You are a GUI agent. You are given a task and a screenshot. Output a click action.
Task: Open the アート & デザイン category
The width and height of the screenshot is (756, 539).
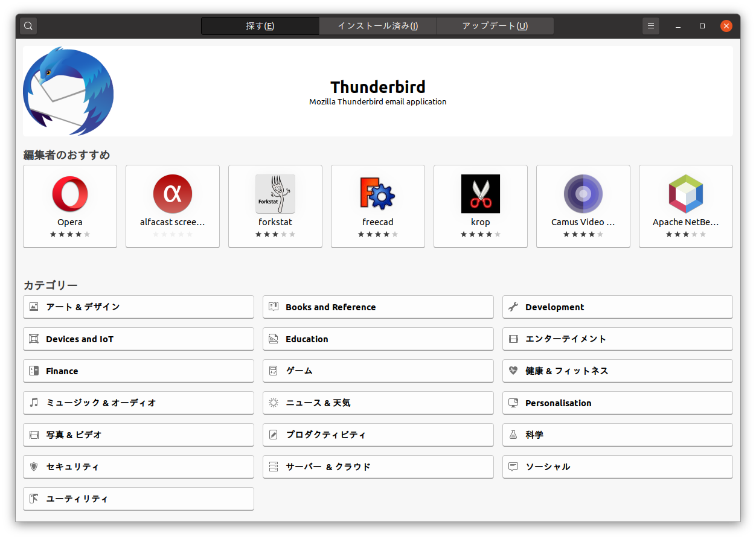pyautogui.click(x=138, y=307)
